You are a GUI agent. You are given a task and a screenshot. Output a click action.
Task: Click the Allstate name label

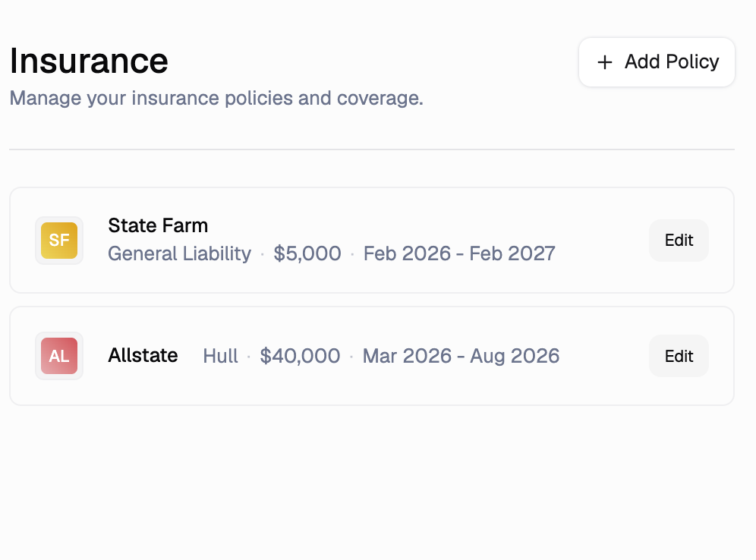(x=143, y=355)
